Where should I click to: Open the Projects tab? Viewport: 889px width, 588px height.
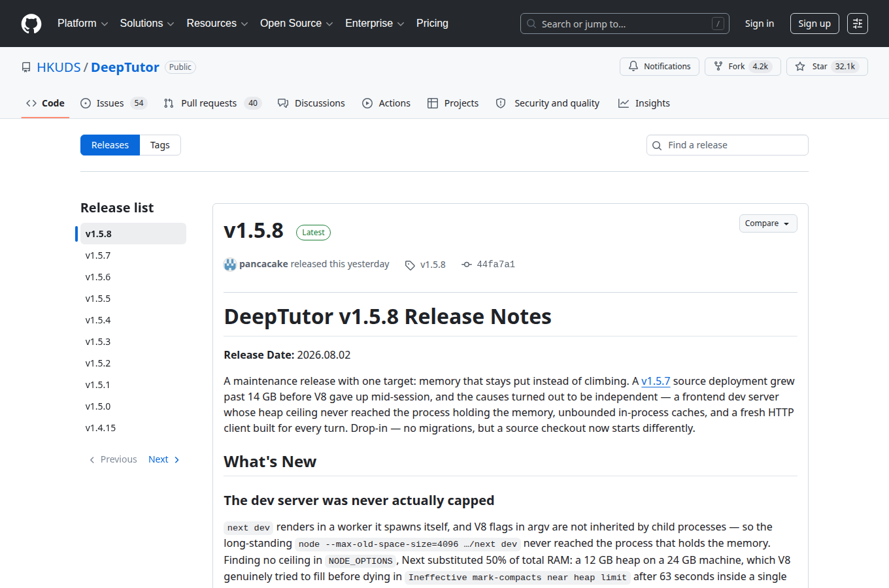tap(453, 103)
